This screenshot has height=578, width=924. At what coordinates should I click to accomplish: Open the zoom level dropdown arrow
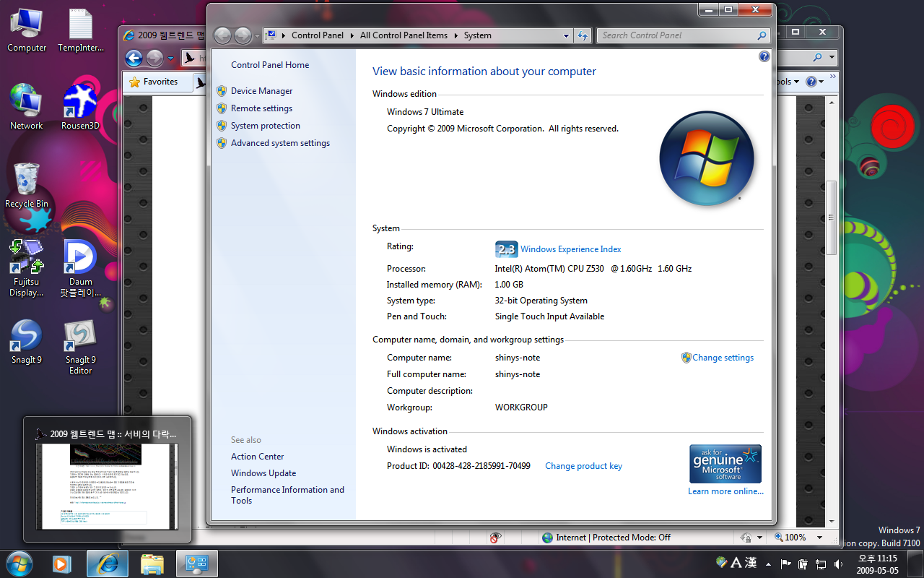coord(819,538)
